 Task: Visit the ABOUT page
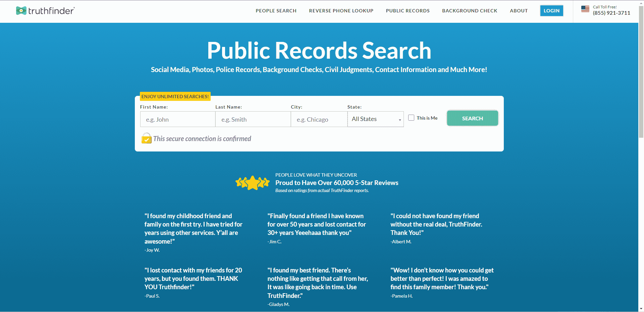[519, 11]
